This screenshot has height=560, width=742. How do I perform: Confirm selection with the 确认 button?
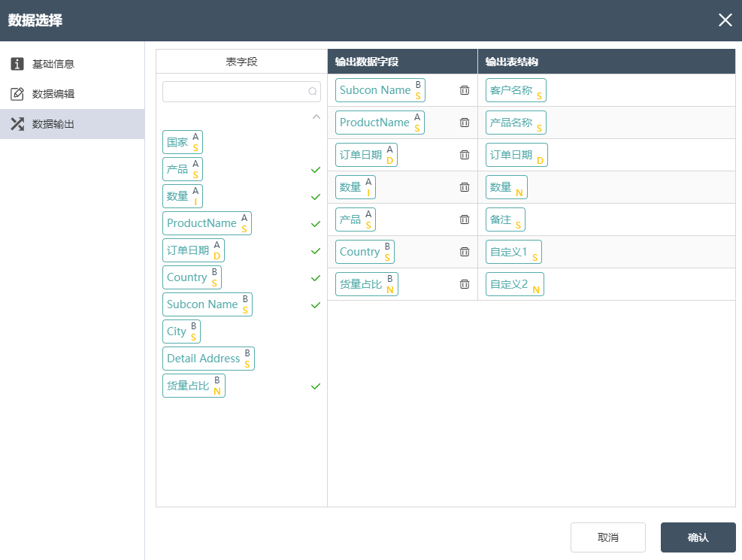coord(698,537)
